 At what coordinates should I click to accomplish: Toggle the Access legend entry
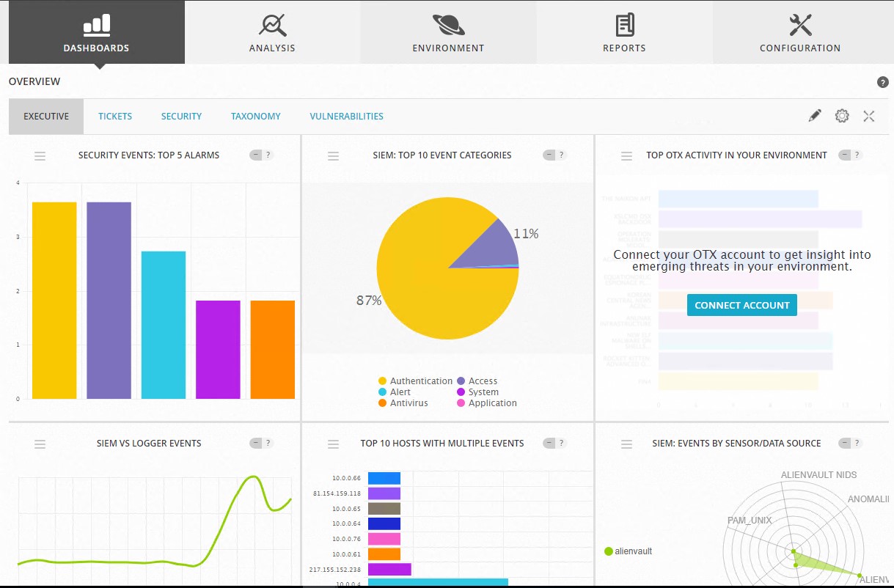tap(477, 381)
